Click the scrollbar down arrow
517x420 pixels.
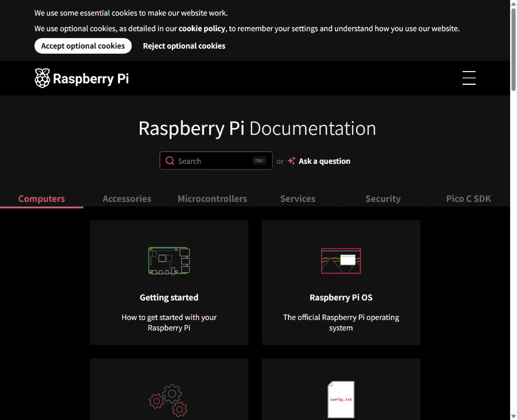tap(513, 417)
